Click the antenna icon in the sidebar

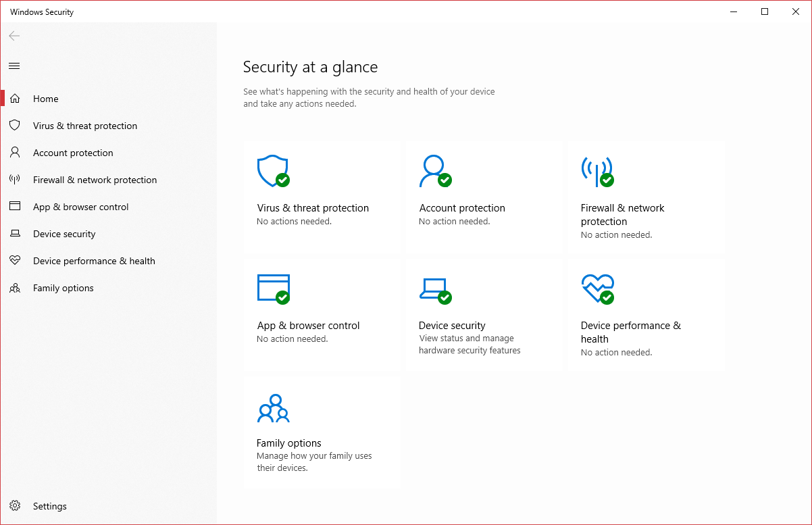click(x=15, y=180)
